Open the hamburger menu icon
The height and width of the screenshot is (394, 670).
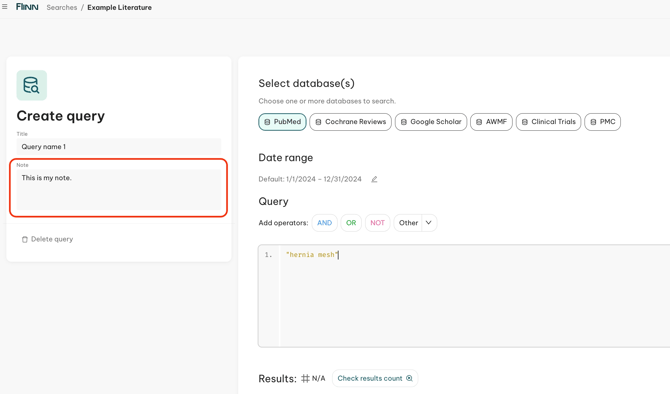click(x=5, y=7)
